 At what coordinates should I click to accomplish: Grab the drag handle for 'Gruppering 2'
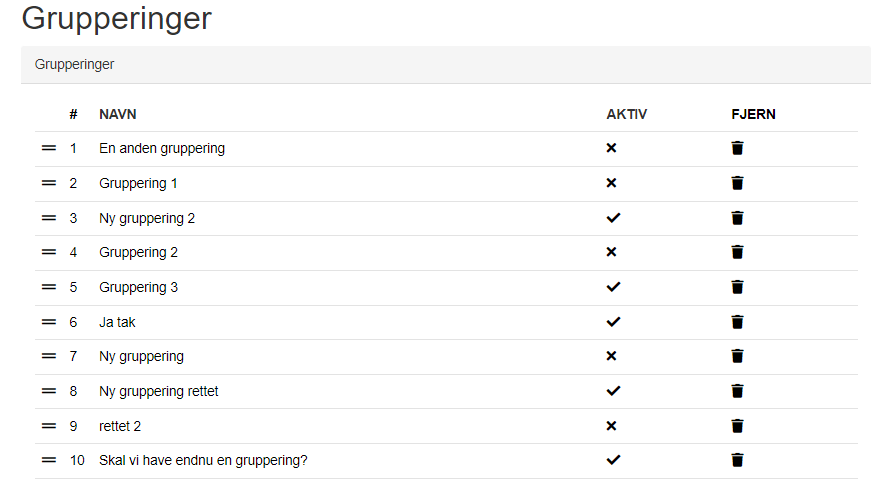tap(48, 252)
